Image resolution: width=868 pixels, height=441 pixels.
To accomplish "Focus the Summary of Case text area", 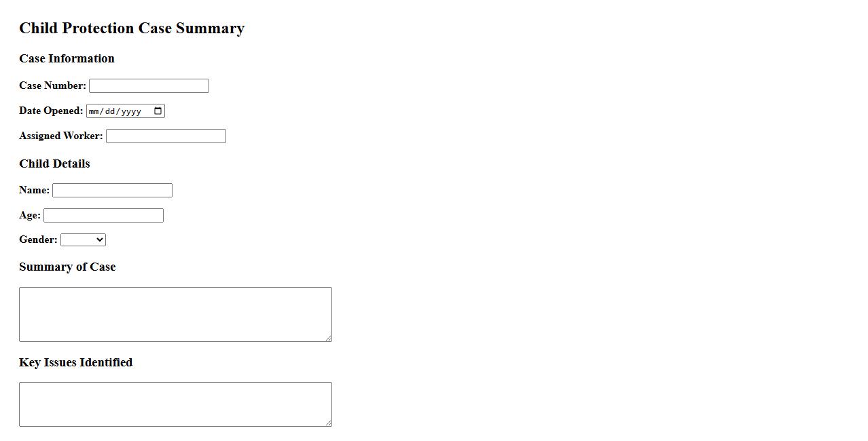I will (175, 314).
